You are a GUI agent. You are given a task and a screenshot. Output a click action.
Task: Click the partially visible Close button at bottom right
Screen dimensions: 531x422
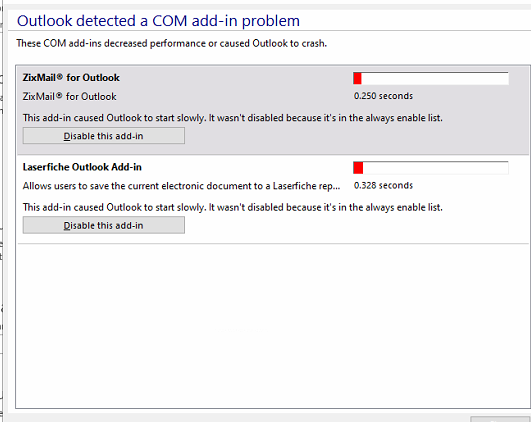tap(501, 419)
